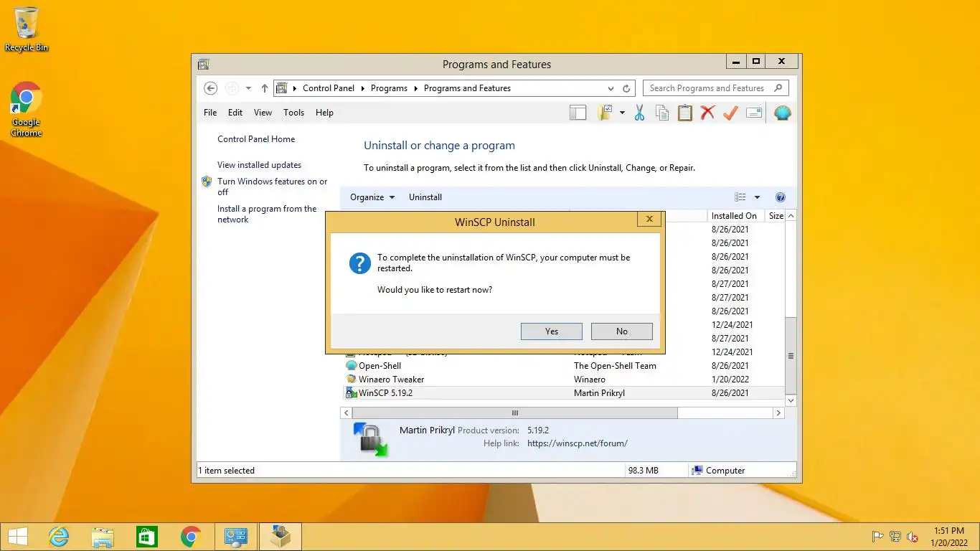This screenshot has height=551, width=980.
Task: Select the Winaero Tweaker program row
Action: (x=562, y=380)
